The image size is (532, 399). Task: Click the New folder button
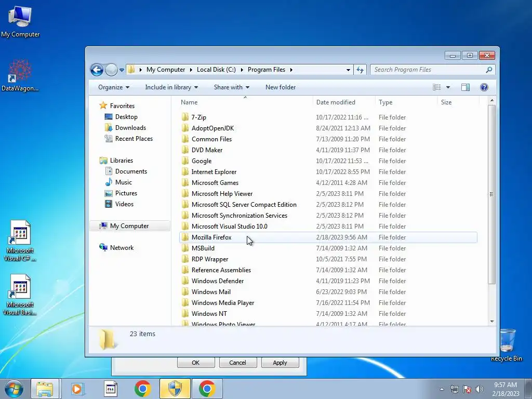[x=281, y=87]
